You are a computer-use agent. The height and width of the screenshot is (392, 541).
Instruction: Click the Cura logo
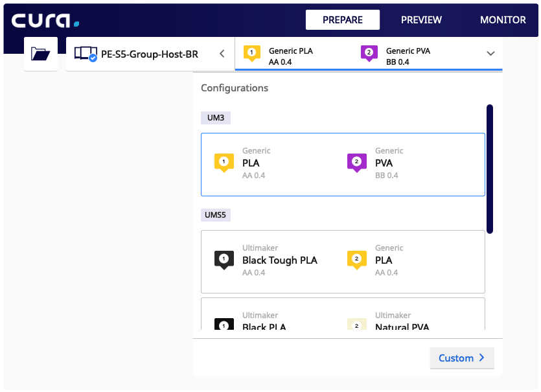tap(45, 20)
